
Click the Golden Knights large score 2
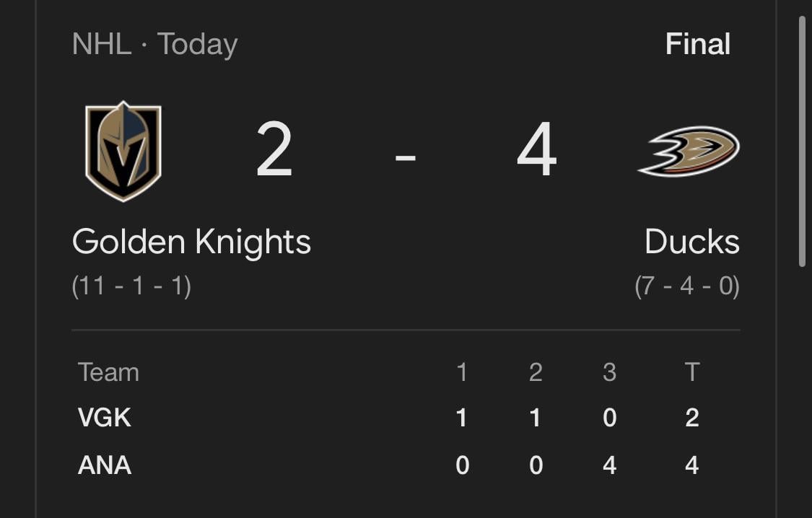tap(274, 151)
